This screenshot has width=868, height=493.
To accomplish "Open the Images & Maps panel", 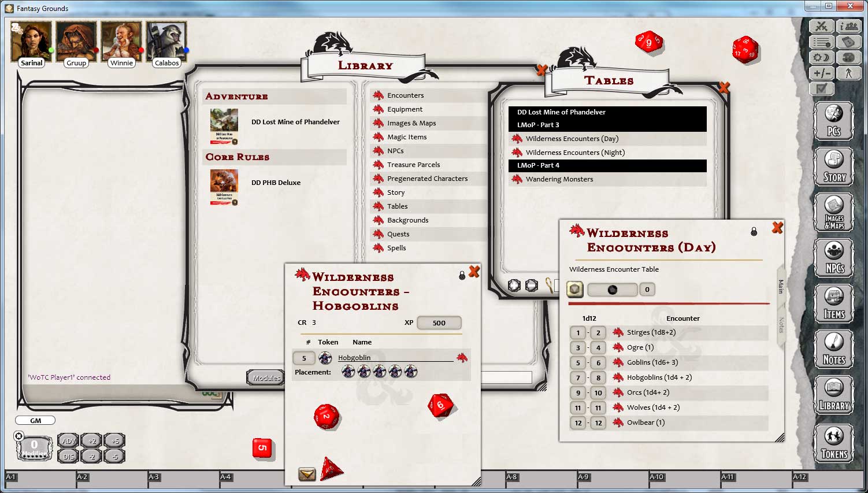I will [x=834, y=212].
